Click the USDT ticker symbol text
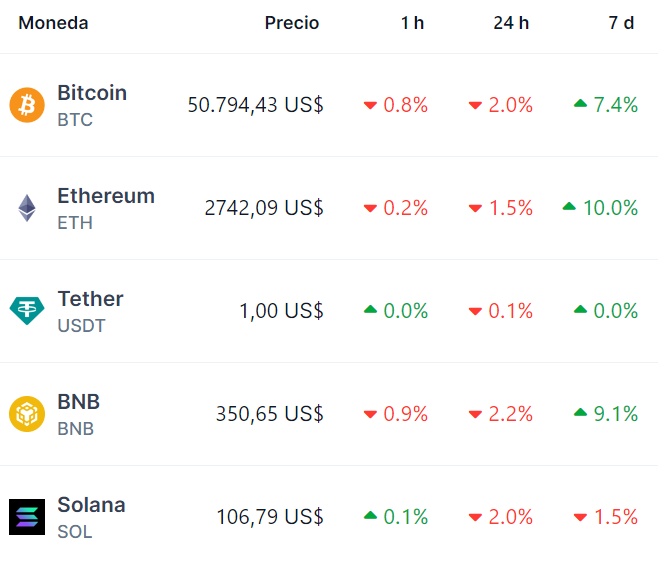The image size is (666, 561). pyautogui.click(x=81, y=326)
